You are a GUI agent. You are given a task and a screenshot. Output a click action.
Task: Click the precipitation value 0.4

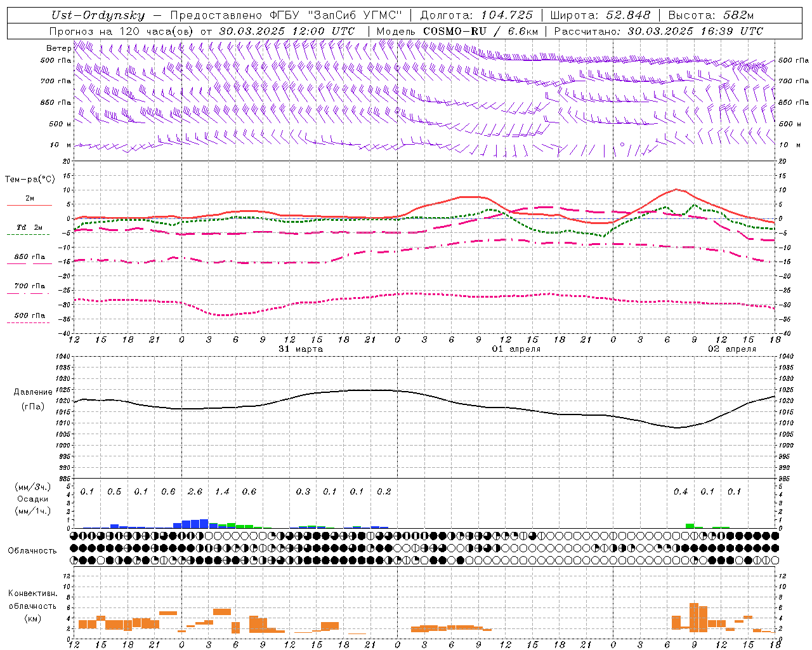coord(681,492)
